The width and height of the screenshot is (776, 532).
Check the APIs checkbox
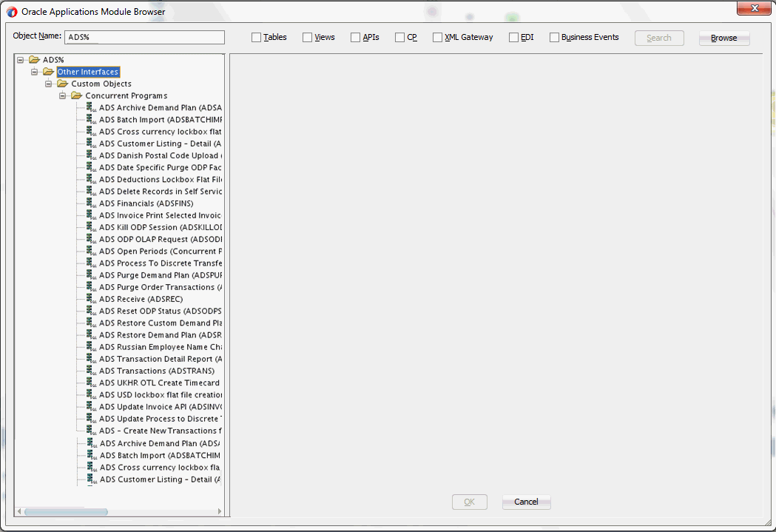355,37
